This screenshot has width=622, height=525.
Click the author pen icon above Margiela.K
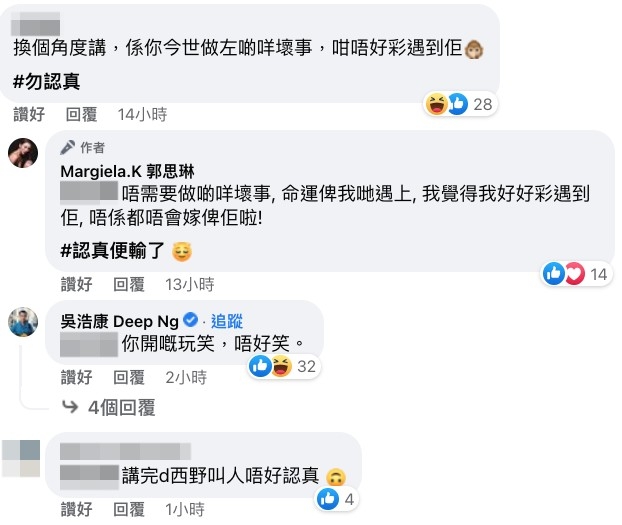coord(67,147)
